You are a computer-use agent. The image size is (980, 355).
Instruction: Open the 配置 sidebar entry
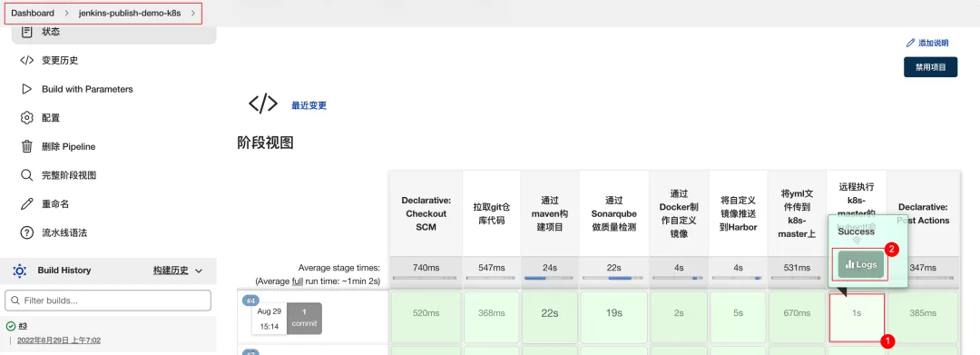pyautogui.click(x=51, y=118)
